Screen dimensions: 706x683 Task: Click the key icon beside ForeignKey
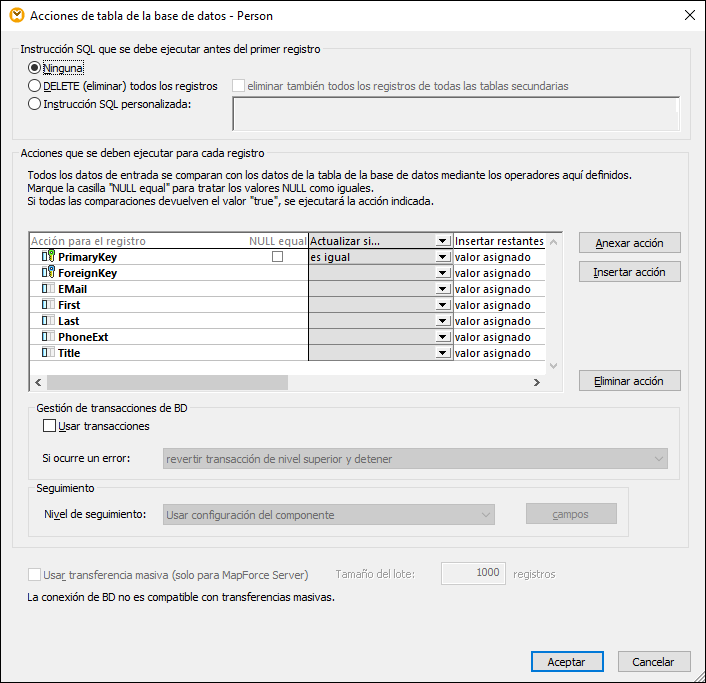(49, 273)
